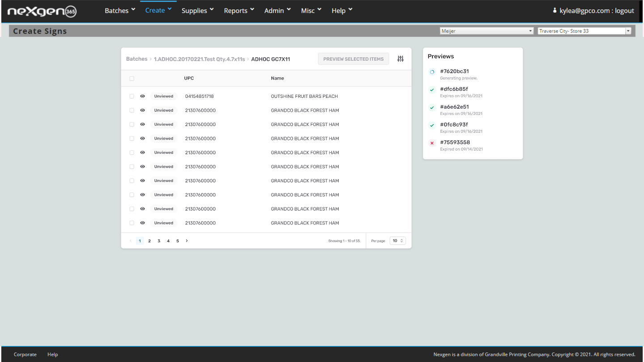Image resolution: width=644 pixels, height=362 pixels.
Task: Open generating preview #7620bc31 spinner icon
Action: 432,72
